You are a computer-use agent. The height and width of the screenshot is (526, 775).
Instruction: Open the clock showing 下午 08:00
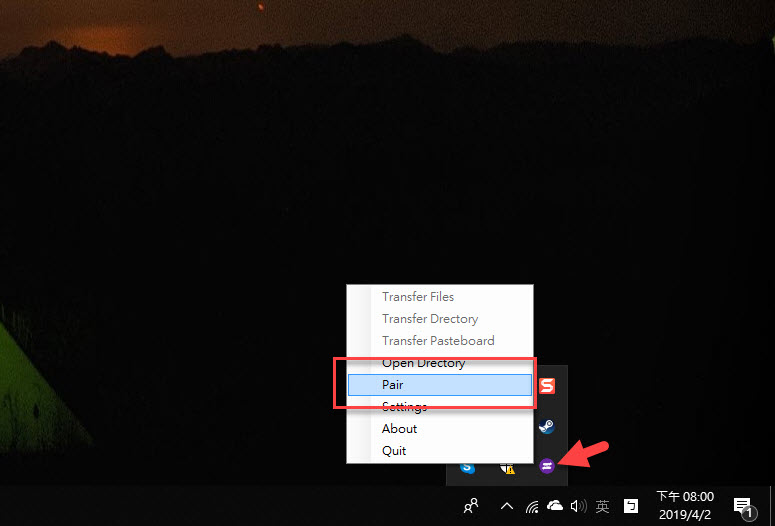(685, 505)
